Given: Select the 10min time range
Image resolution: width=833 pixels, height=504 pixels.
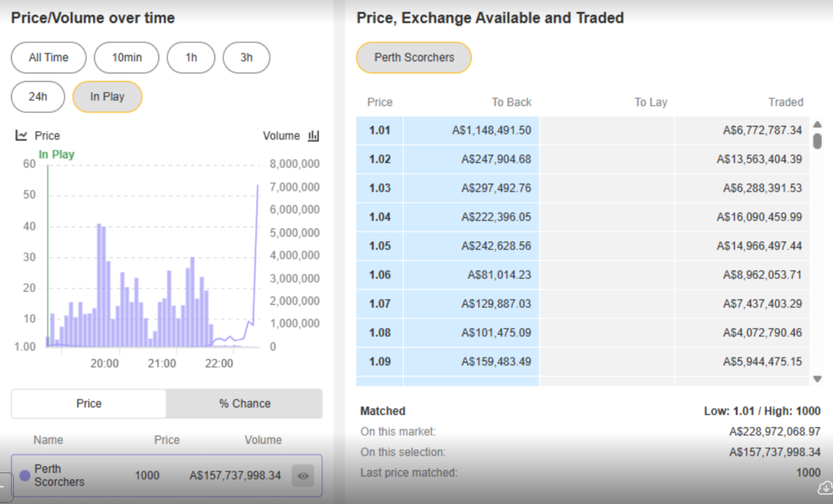Looking at the screenshot, I should pos(126,58).
